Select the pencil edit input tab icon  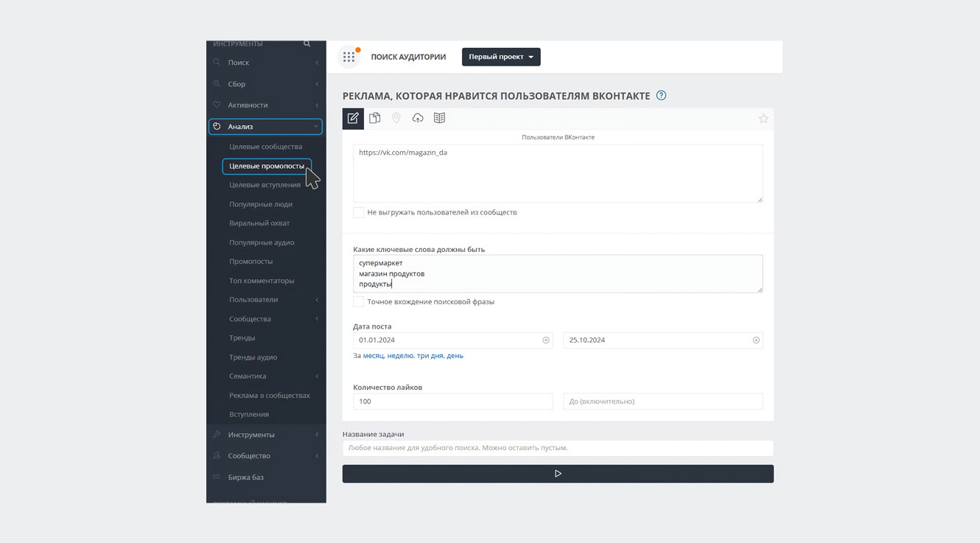[x=353, y=118]
